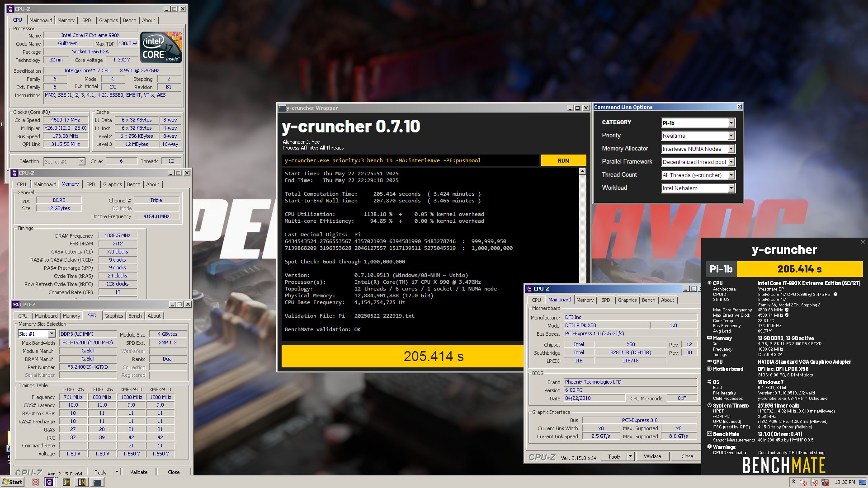Click the Intel Core i7 inside logo
Image resolution: width=868 pixels, height=488 pixels.
click(x=161, y=47)
